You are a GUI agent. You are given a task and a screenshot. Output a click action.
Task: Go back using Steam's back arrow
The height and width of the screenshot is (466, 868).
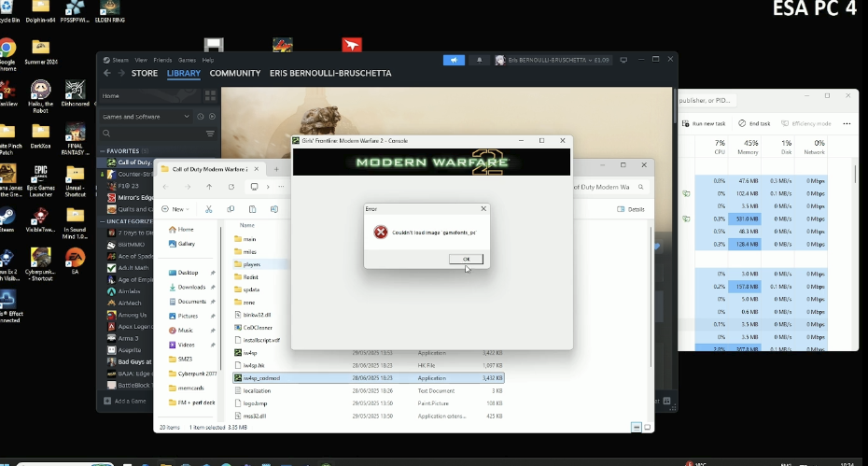[106, 73]
